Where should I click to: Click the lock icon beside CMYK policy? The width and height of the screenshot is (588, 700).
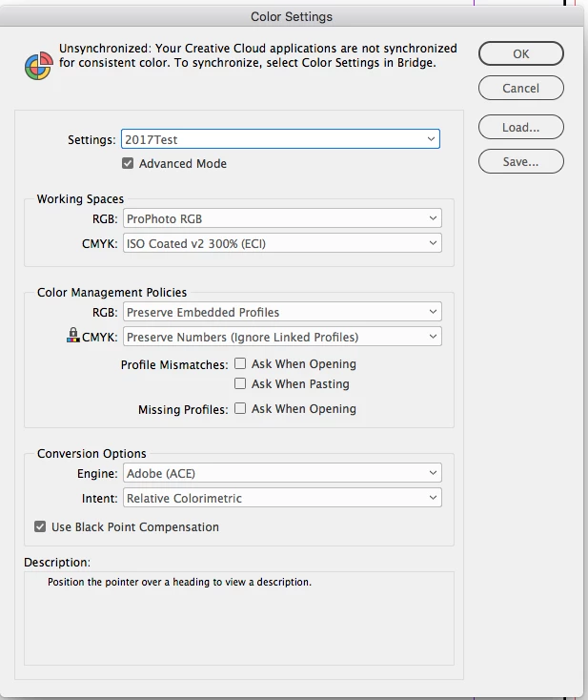pos(72,335)
